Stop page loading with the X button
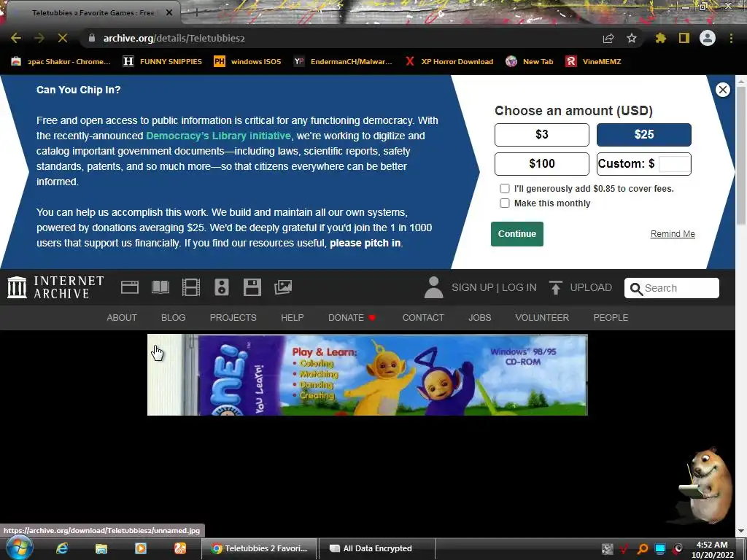The image size is (747, 560). 63,38
